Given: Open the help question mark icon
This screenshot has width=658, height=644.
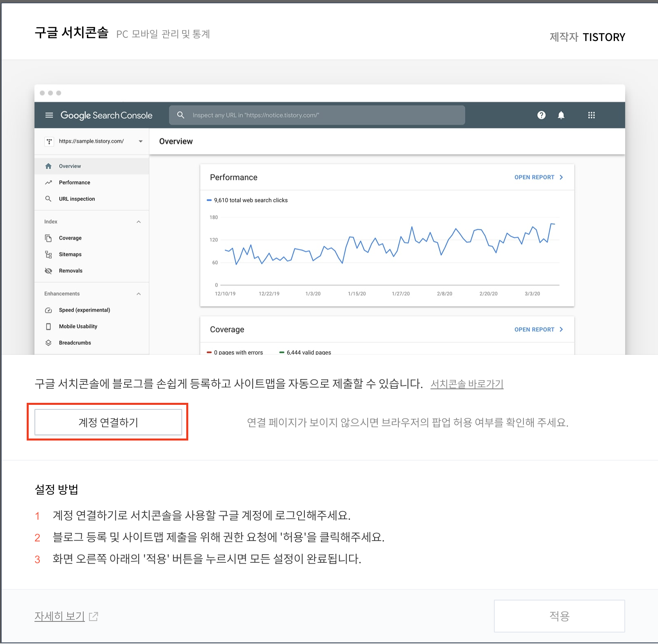Looking at the screenshot, I should pos(541,115).
